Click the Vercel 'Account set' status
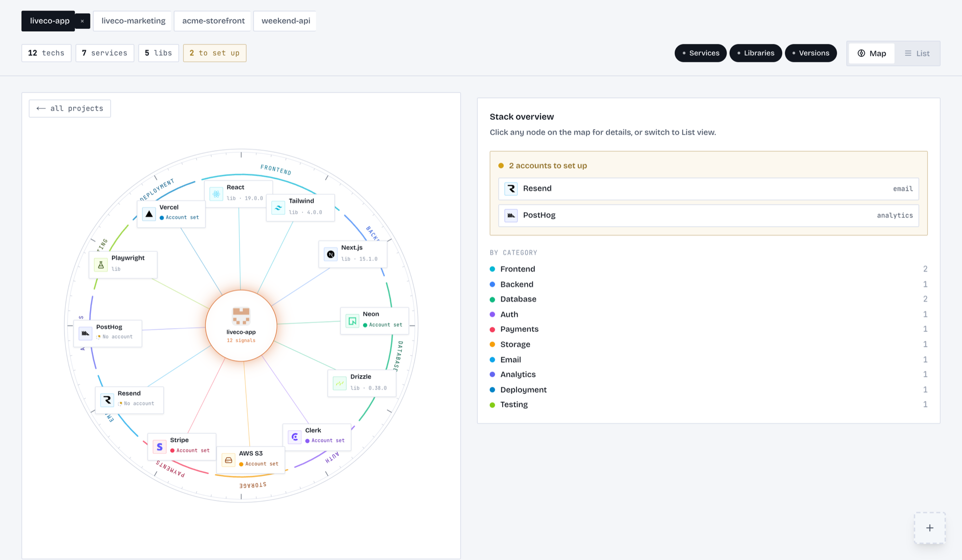The height and width of the screenshot is (560, 962). [179, 218]
